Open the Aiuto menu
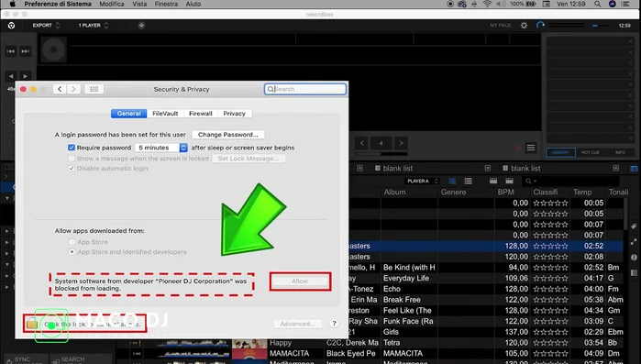 pyautogui.click(x=193, y=4)
